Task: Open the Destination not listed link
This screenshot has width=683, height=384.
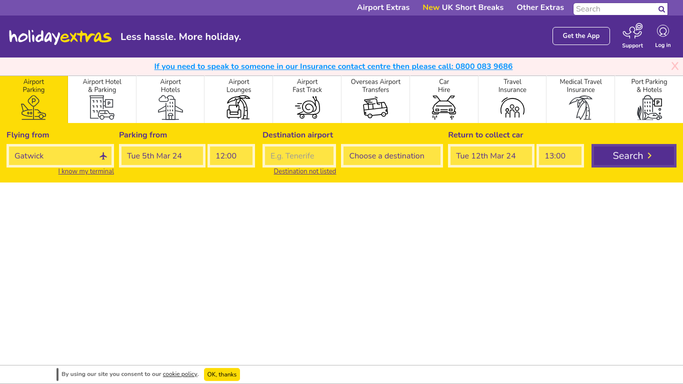Action: click(x=304, y=172)
